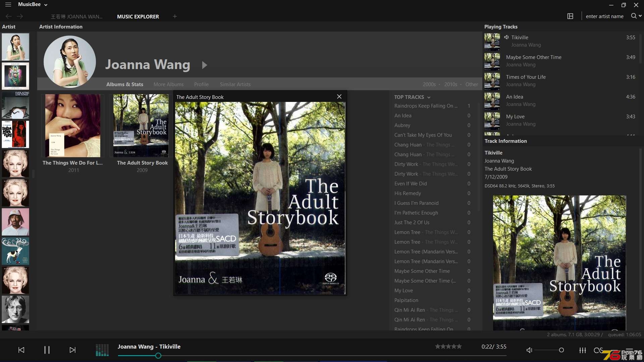Viewport: 644px width, 362px height.
Task: Select the man with cap artist thumbnail
Action: 15,222
